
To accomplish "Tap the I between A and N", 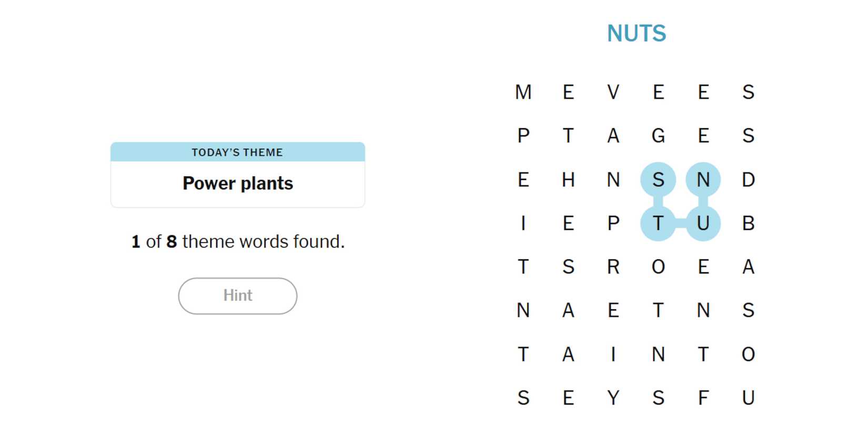I will point(613,354).
